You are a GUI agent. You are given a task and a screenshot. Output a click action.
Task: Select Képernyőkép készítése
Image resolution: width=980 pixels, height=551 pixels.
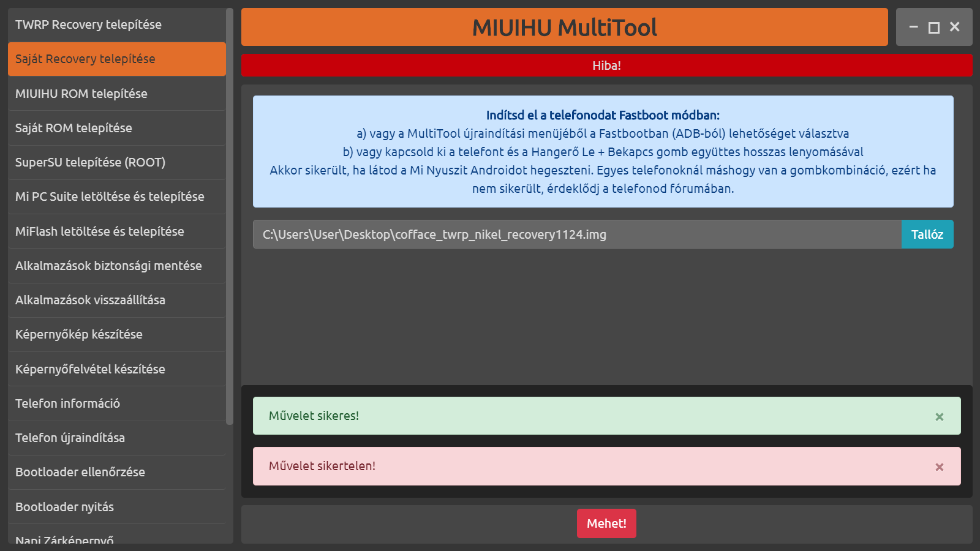(x=117, y=334)
